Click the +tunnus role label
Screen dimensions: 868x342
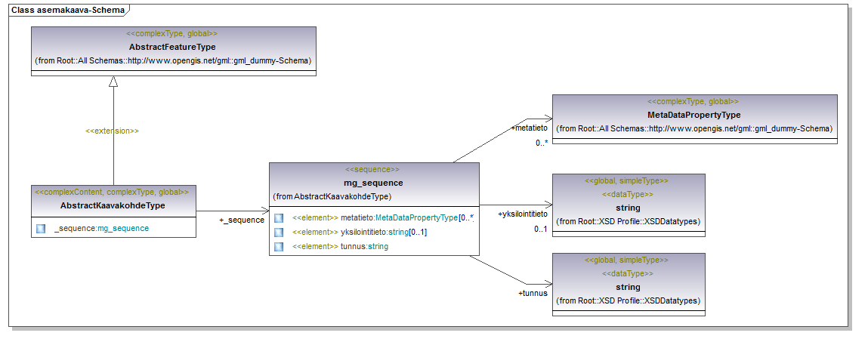(x=533, y=293)
